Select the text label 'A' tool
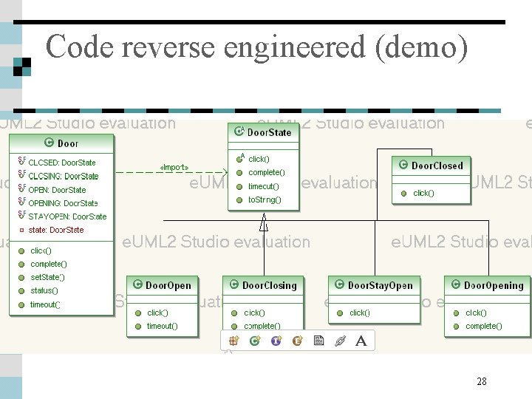The width and height of the screenshot is (532, 399). pyautogui.click(x=361, y=341)
